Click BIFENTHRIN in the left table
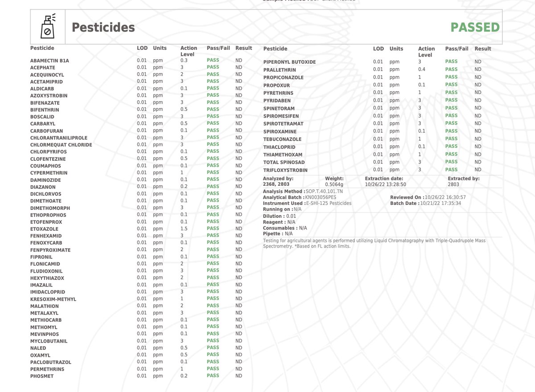The width and height of the screenshot is (535, 392). point(45,110)
